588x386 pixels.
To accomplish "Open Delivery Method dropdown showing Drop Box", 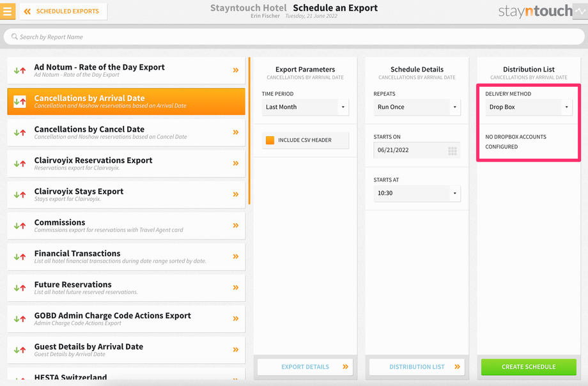I will (529, 107).
